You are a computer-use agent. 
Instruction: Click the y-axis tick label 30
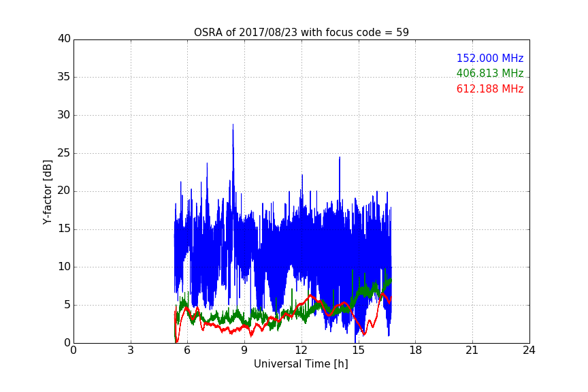coord(64,115)
